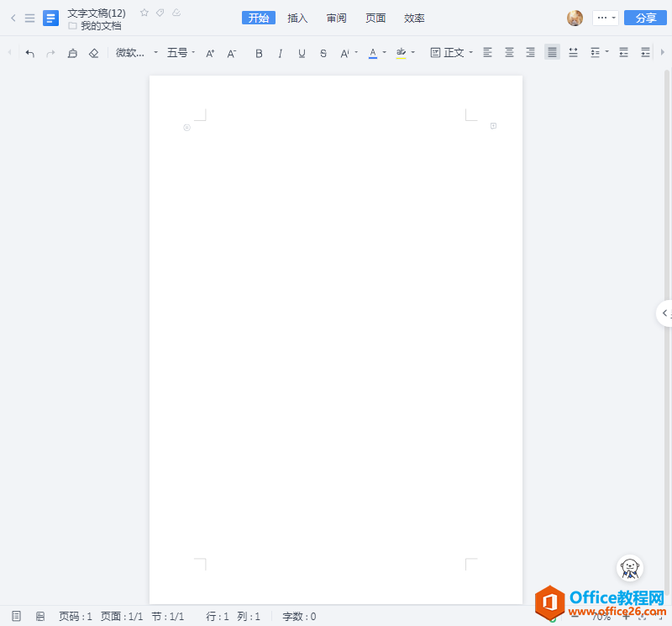Click the Undo arrow
The image size is (672, 626).
click(x=29, y=52)
